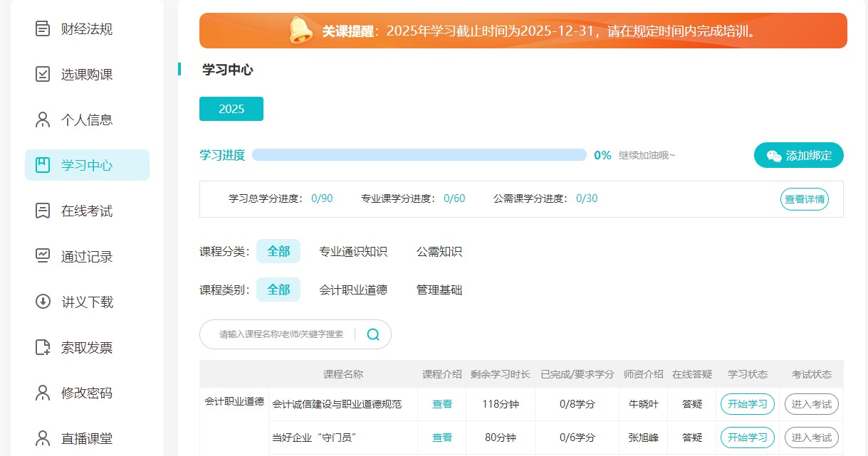This screenshot has width=868, height=456.
Task: Start learning 会计诚信建设与职业道德规范
Action: [x=746, y=403]
